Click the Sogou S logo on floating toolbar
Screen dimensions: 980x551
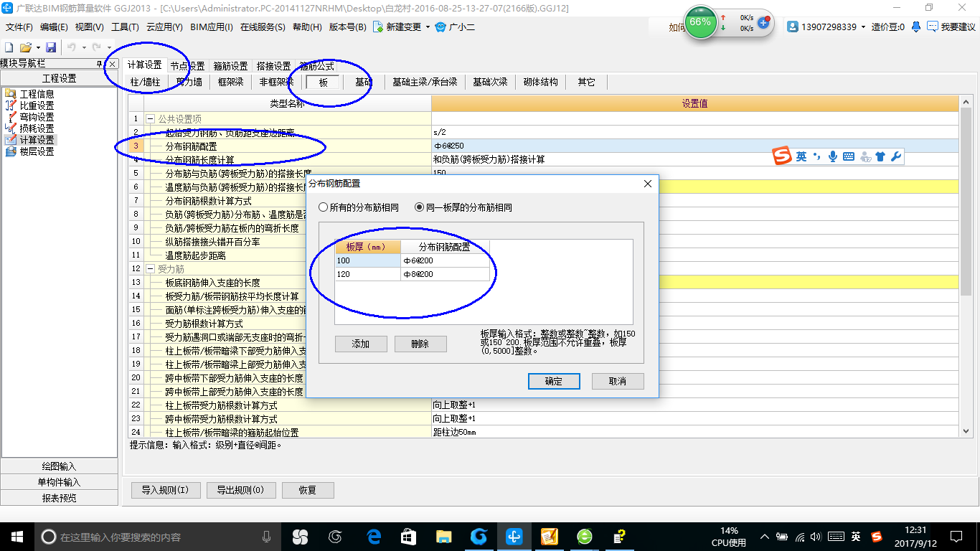[782, 156]
